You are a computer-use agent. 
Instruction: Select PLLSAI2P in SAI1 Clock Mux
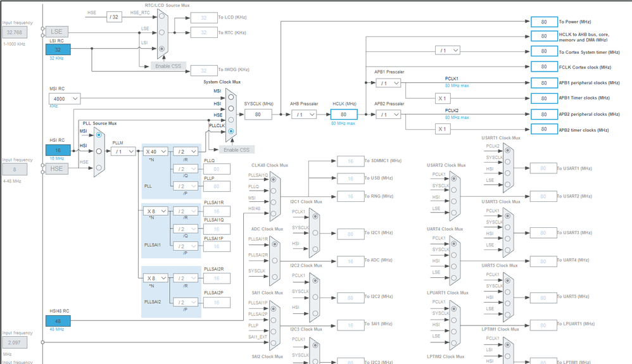274,320
